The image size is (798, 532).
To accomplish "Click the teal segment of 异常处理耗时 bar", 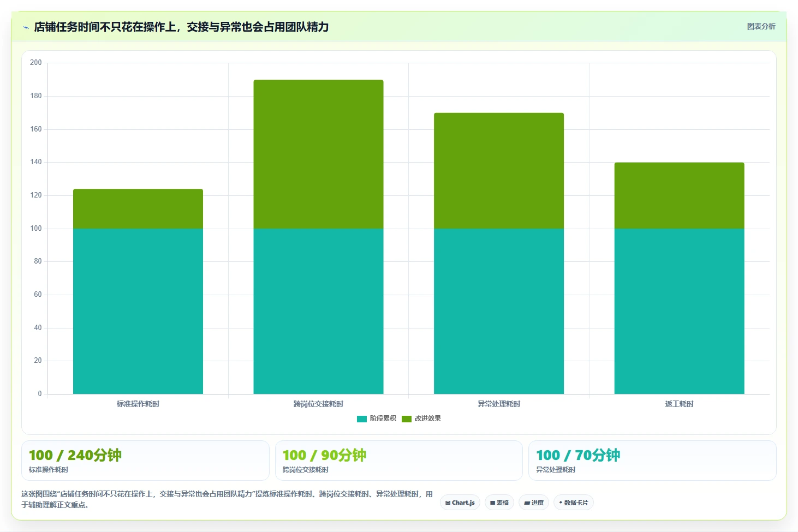I will click(x=499, y=311).
